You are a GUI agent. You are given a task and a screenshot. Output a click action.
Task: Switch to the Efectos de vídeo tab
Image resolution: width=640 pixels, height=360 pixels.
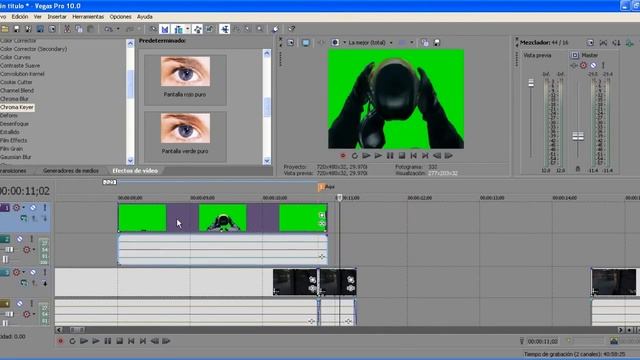pos(135,171)
